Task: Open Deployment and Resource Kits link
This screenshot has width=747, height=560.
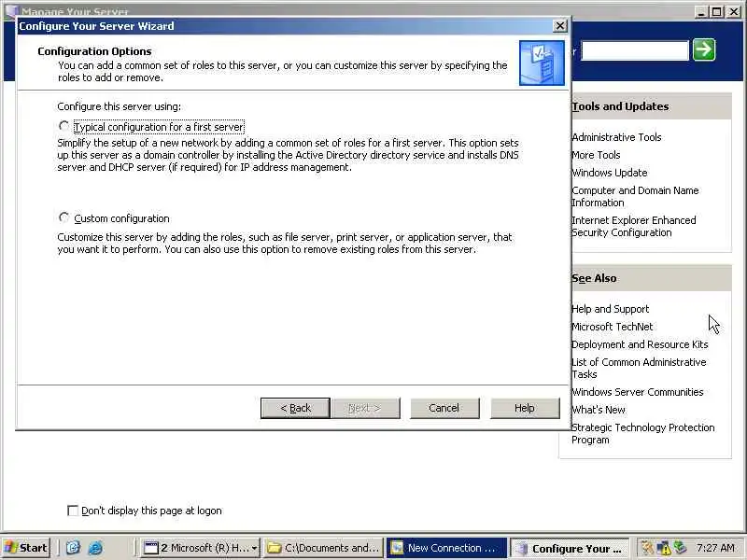Action: coord(640,344)
